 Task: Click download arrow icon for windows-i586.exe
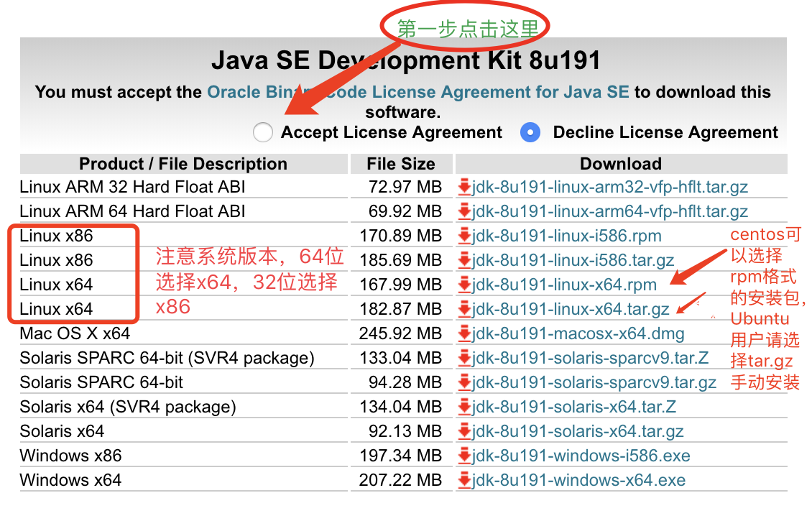tap(464, 455)
